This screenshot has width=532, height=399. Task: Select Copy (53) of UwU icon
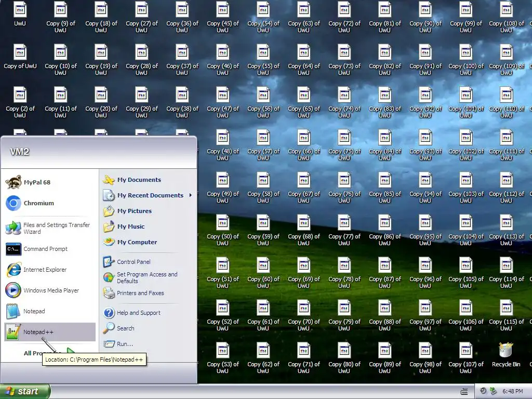pos(222,358)
